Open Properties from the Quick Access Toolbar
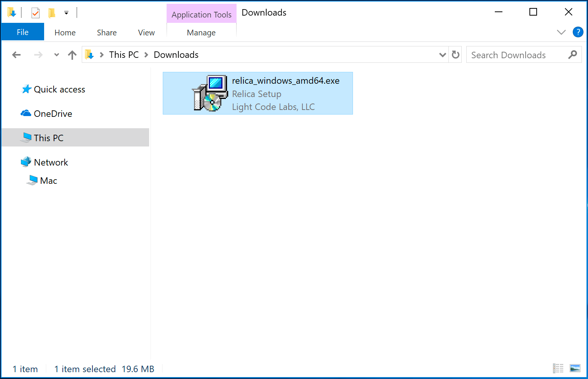Screen dimensions: 588x379 point(35,12)
